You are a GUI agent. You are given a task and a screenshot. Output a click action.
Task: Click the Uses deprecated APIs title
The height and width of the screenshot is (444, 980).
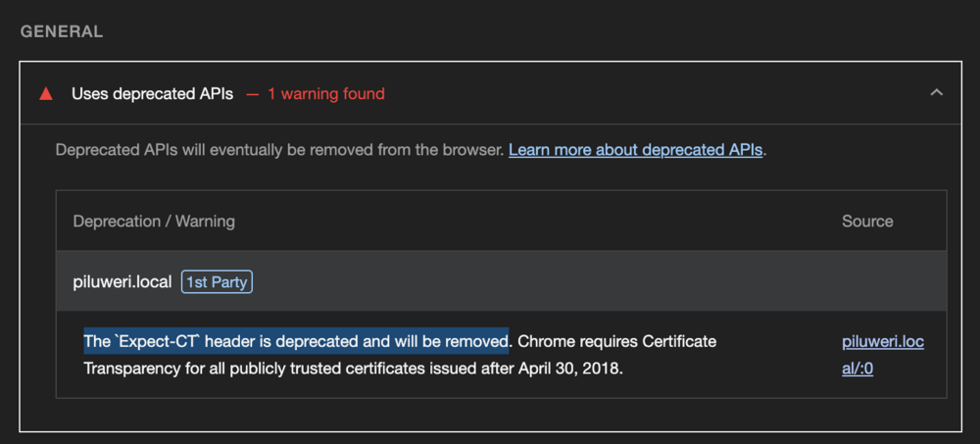point(152,94)
